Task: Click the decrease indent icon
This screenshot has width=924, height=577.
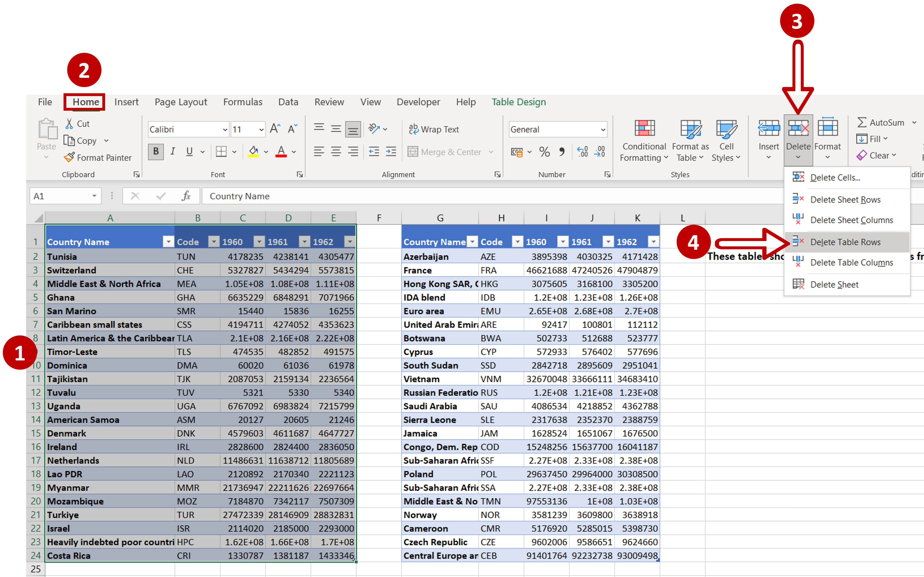Action: (374, 151)
